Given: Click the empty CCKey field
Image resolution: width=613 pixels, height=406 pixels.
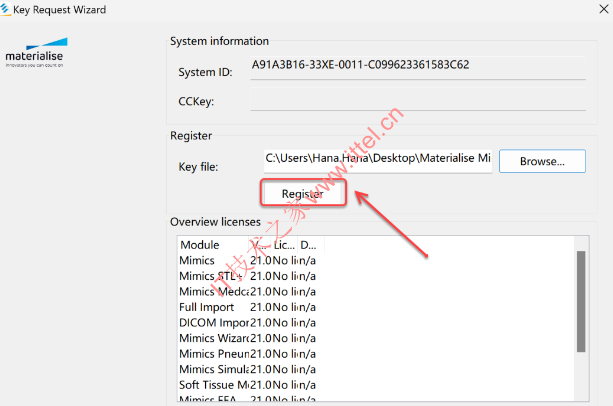Looking at the screenshot, I should point(418,99).
